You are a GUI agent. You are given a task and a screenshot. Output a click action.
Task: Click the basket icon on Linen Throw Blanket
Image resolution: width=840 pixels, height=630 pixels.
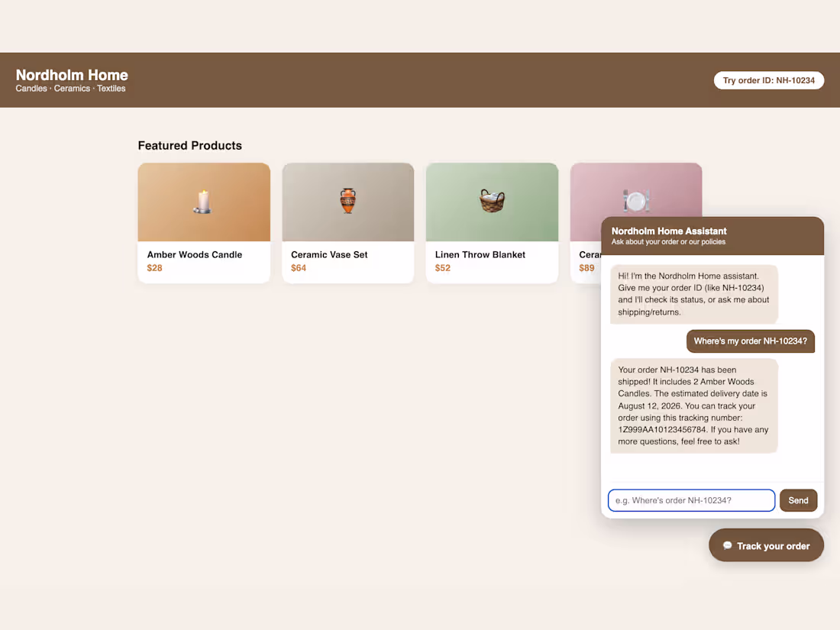[x=492, y=201]
